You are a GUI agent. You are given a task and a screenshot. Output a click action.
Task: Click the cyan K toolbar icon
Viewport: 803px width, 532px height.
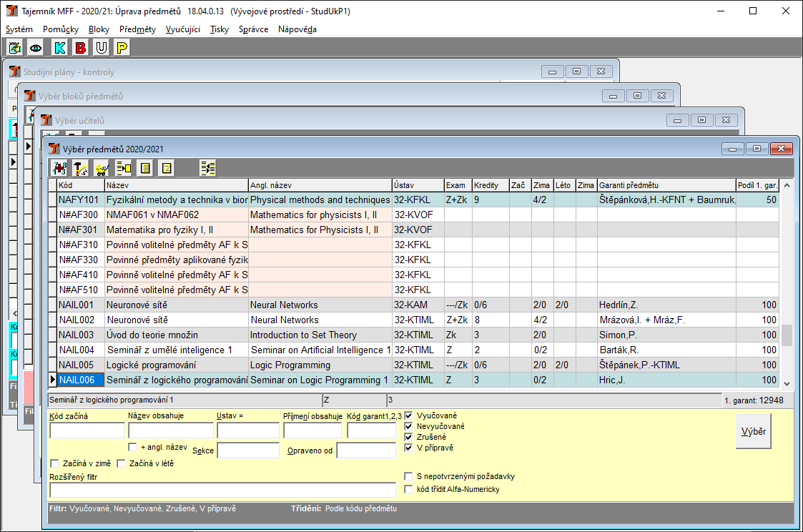click(x=59, y=48)
